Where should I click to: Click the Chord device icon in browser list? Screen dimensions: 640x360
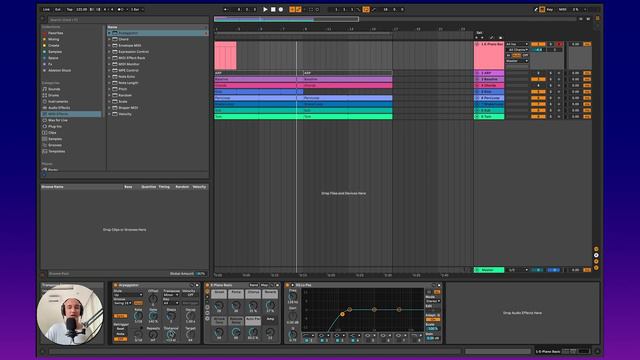(x=115, y=39)
